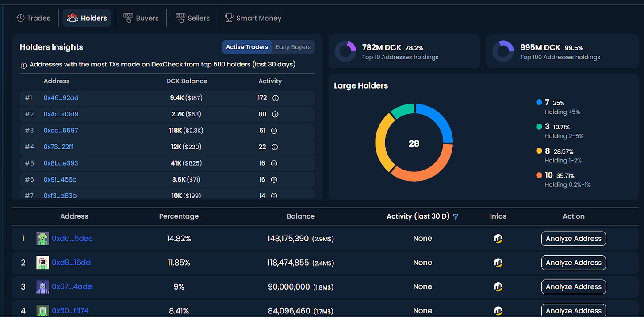Click avatar thumbnail of 0xda...5dee

point(42,239)
